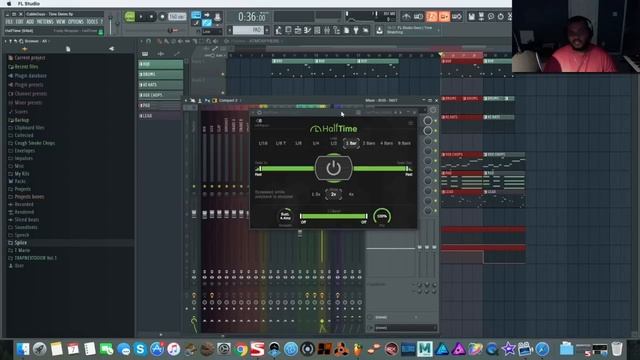The image size is (640, 360).
Task: Click the HalfTime Fade Out slider
Action: pos(382,169)
